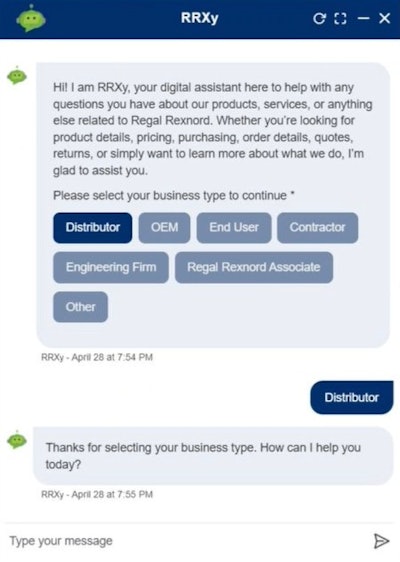The width and height of the screenshot is (400, 562).
Task: Click the RRXy title in the header
Action: (x=199, y=18)
